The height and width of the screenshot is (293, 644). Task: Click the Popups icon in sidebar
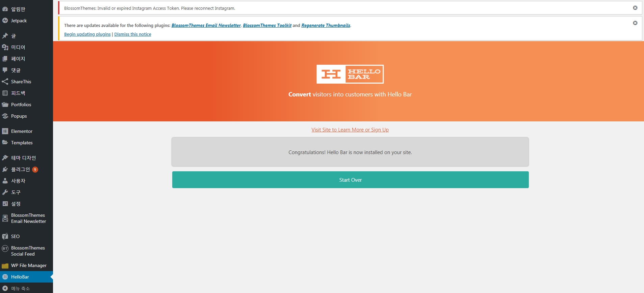pos(5,116)
